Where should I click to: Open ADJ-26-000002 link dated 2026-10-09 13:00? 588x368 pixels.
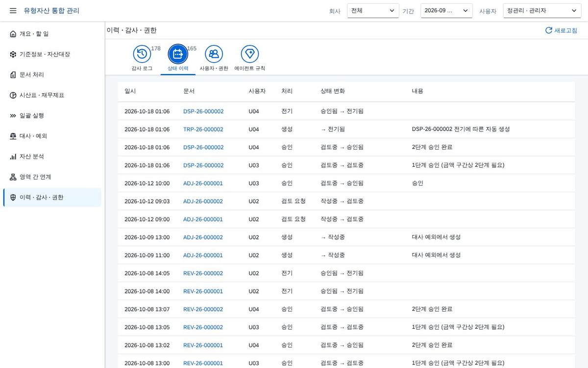click(203, 237)
